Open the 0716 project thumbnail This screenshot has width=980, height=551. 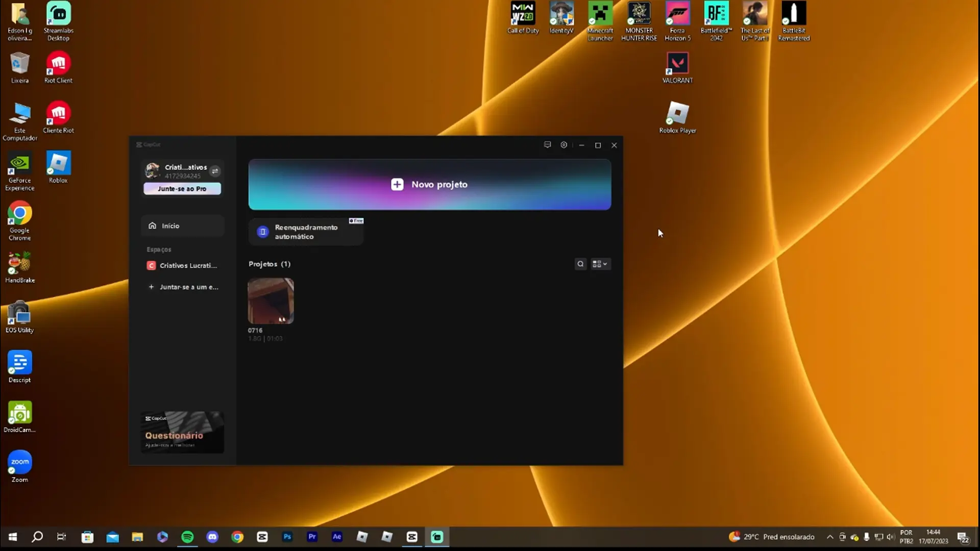271,301
